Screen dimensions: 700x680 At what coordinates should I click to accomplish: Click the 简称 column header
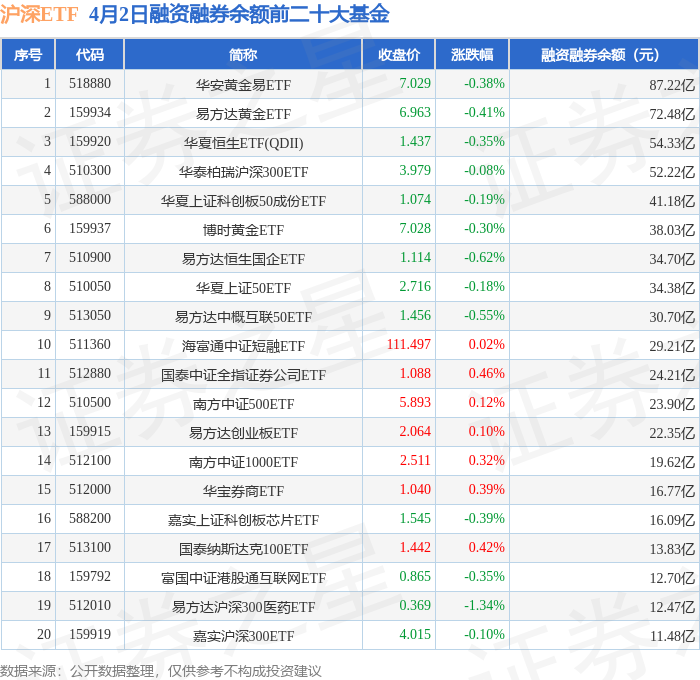[243, 54]
